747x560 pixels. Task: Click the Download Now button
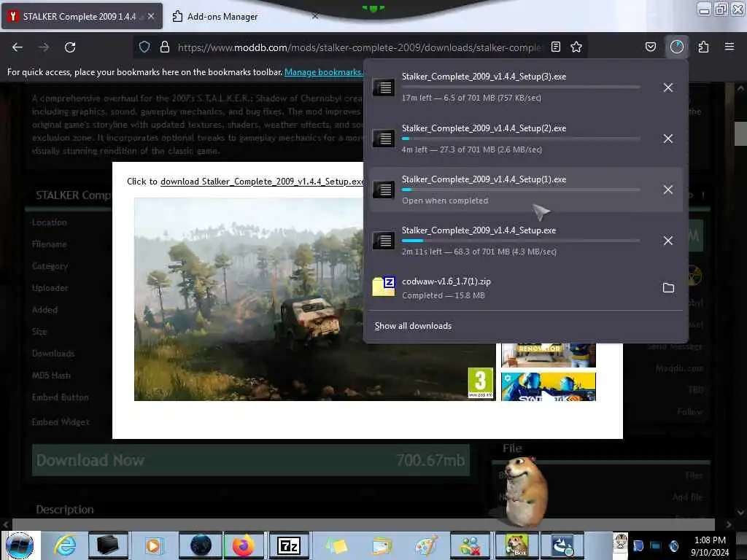point(251,460)
